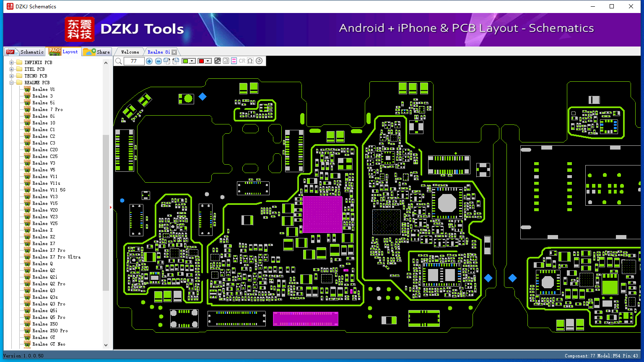Select the large magenta chip on the board

pos(322,214)
